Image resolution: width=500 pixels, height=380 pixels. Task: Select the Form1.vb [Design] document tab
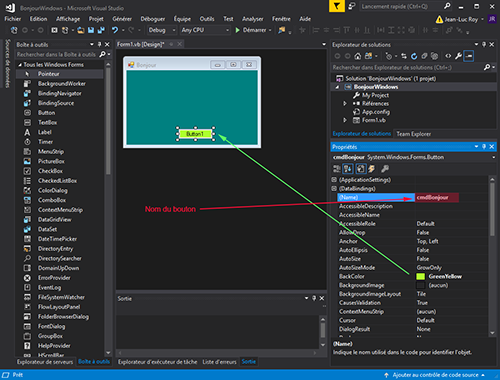(x=140, y=44)
